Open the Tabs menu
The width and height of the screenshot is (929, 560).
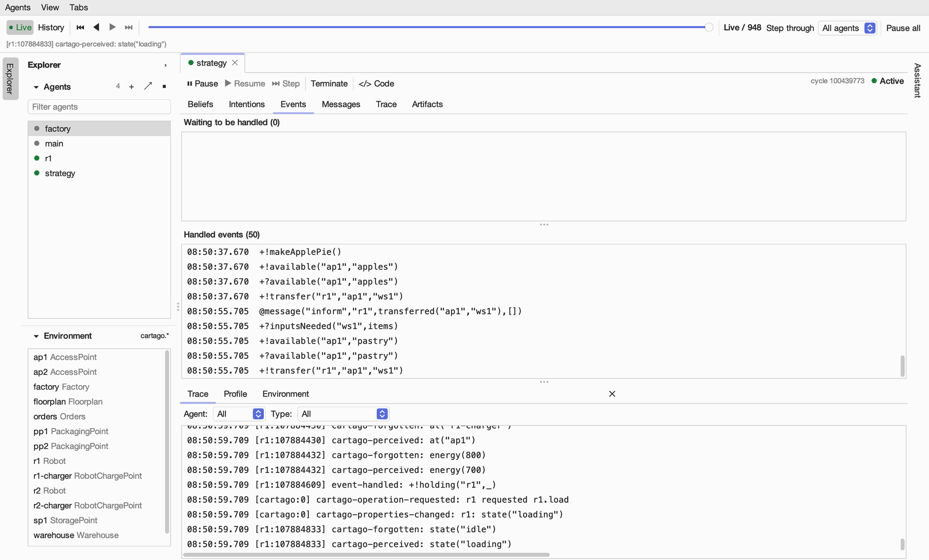coord(79,7)
